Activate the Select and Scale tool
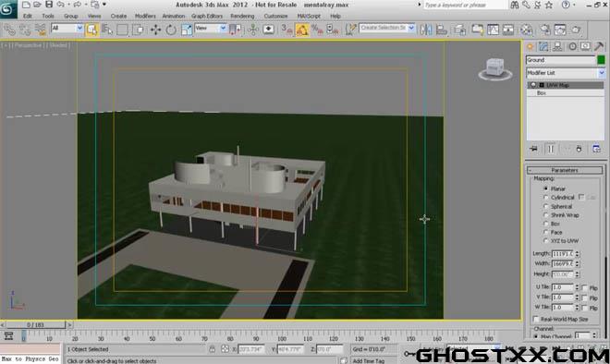610x364 pixels. (x=187, y=30)
